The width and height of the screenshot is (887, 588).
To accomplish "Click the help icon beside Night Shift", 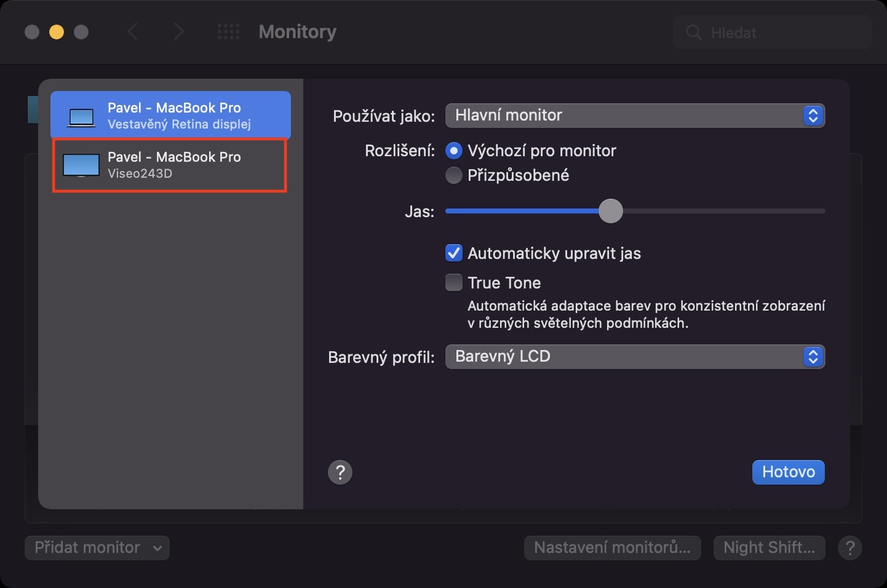I will 850,547.
